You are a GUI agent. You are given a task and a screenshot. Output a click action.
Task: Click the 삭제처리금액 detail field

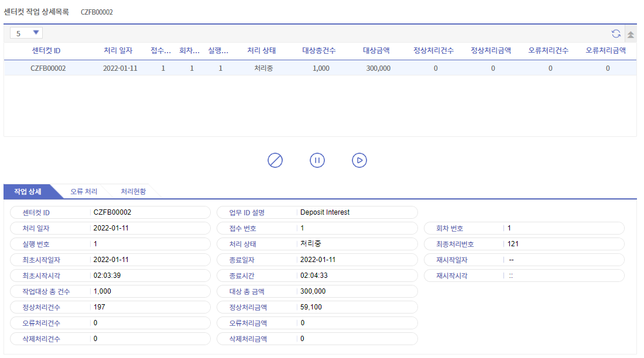(x=317, y=339)
